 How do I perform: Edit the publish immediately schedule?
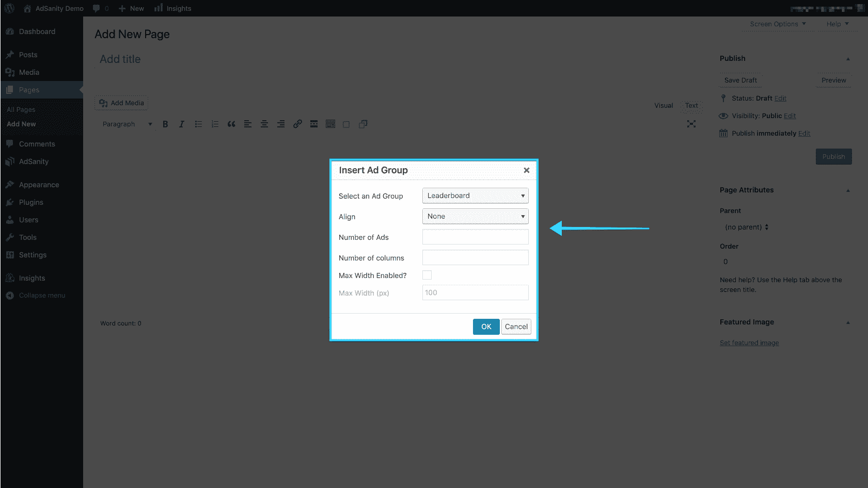pos(804,134)
